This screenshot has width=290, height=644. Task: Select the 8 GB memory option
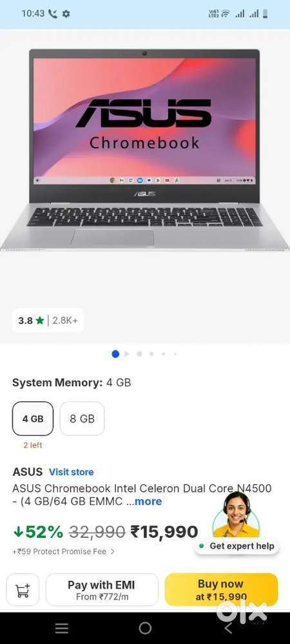click(82, 419)
